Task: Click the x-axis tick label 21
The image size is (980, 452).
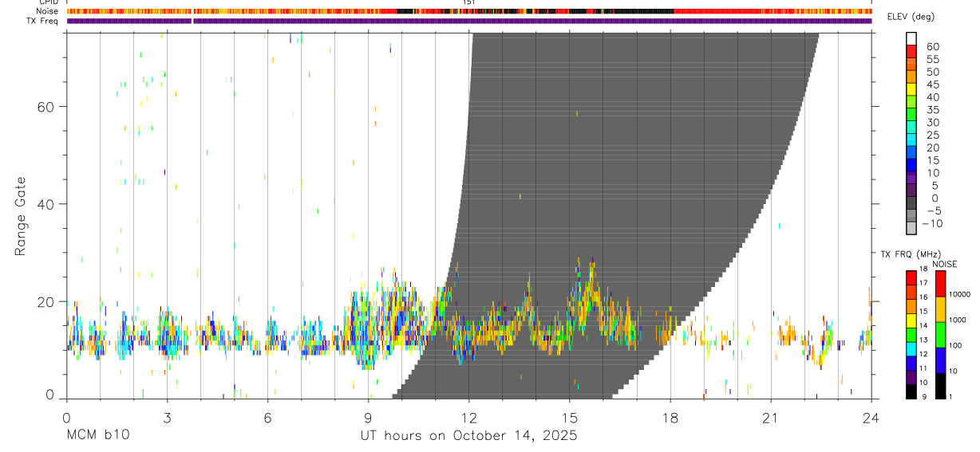Action: (x=771, y=417)
